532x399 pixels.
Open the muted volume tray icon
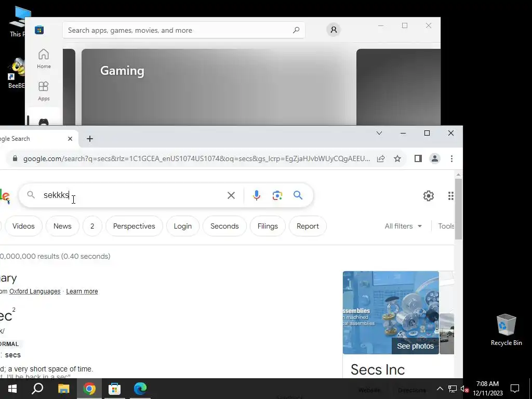coord(464,389)
